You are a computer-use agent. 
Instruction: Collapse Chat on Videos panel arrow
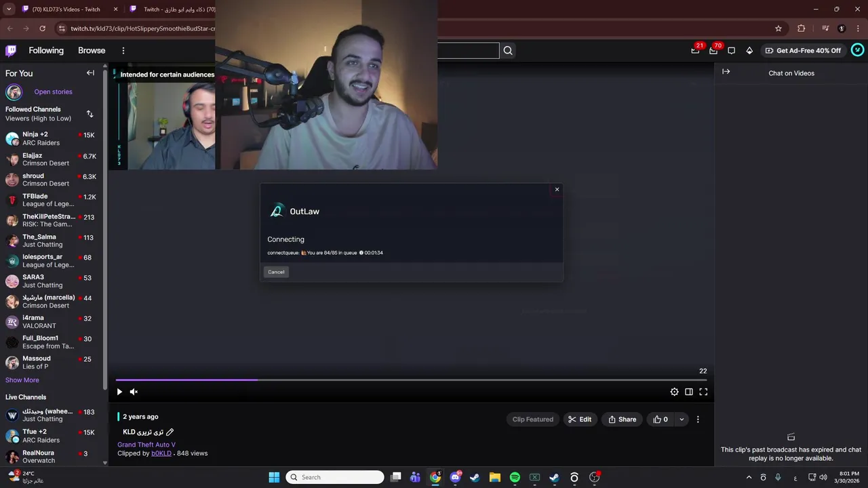point(726,72)
